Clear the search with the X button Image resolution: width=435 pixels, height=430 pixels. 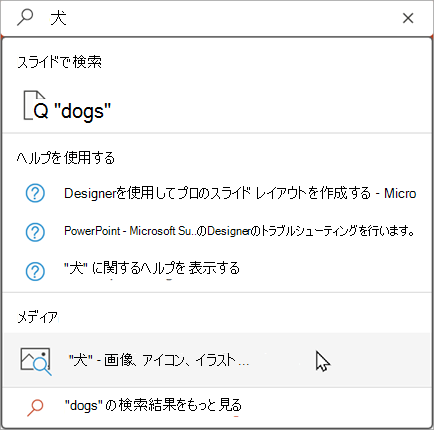[x=408, y=18]
